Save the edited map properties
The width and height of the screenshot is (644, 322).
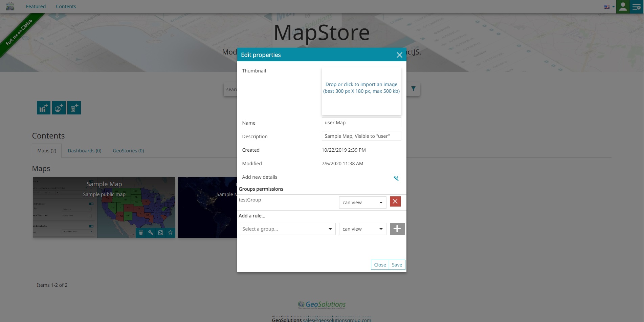[397, 265]
